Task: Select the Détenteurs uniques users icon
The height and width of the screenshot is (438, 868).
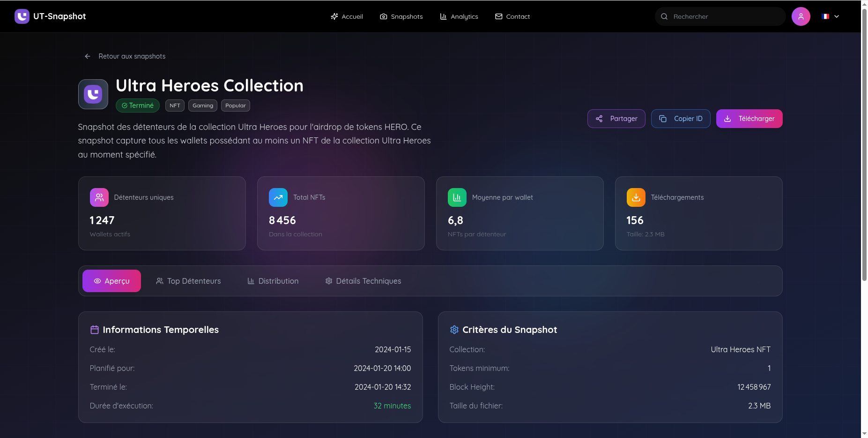Action: [x=99, y=197]
